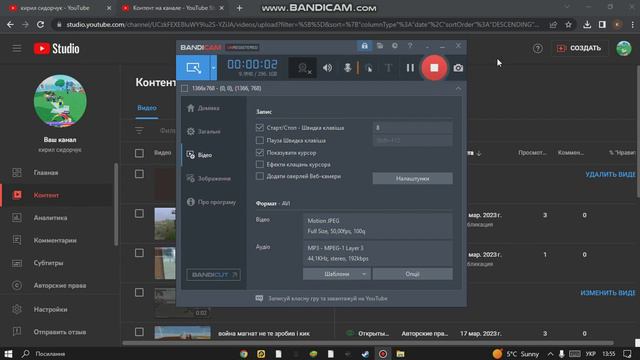Open File Explorer from taskbar

pyautogui.click(x=400, y=354)
